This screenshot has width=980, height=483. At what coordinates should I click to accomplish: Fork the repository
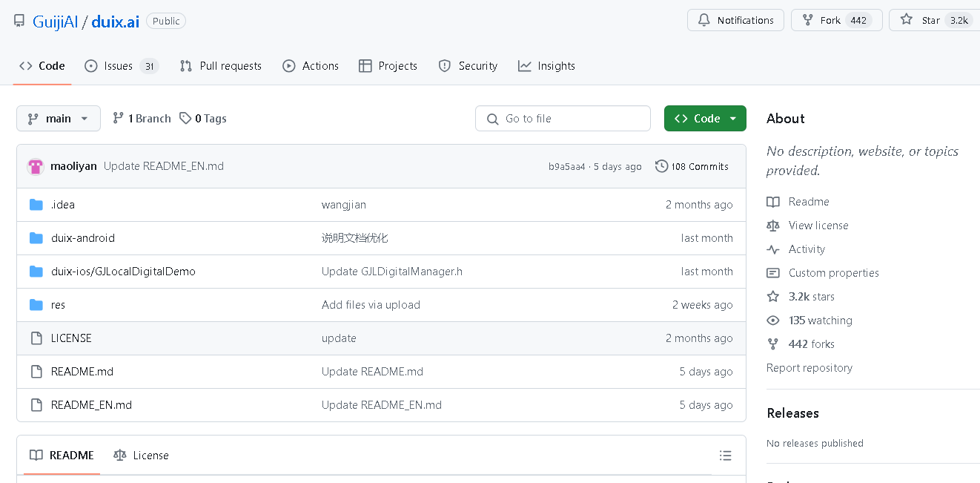(836, 20)
